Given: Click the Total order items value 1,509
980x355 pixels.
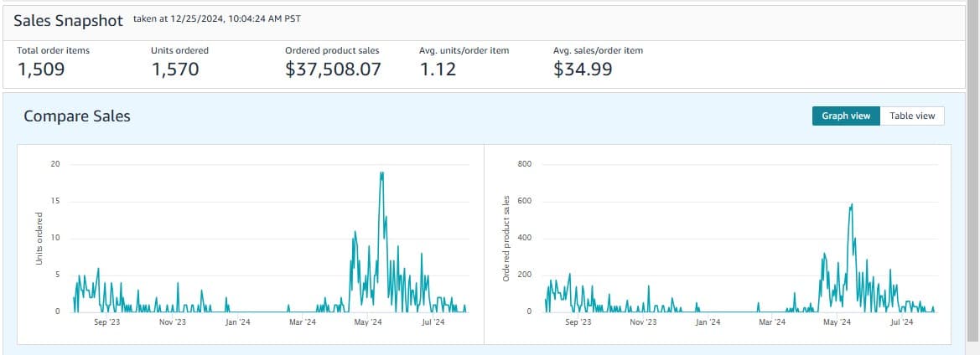Looking at the screenshot, I should pos(41,69).
